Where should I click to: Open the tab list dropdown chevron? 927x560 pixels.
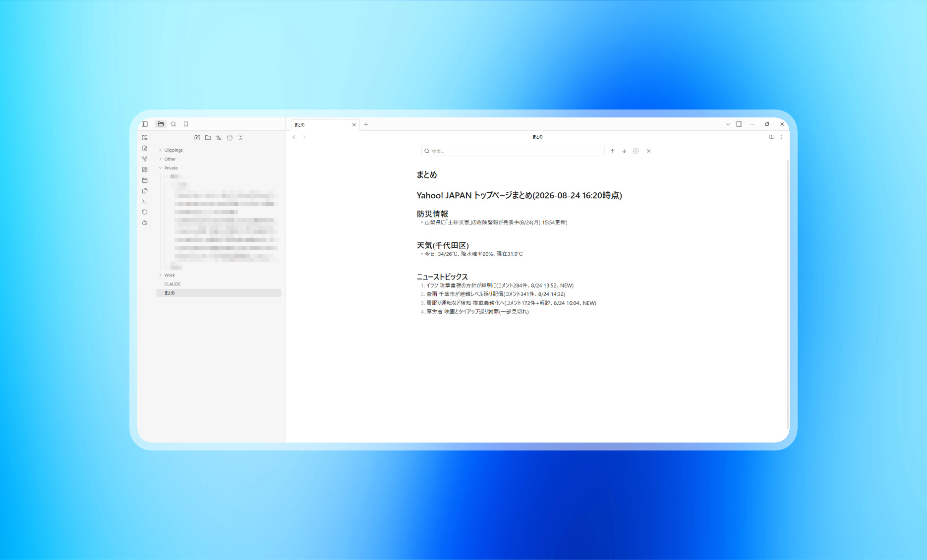728,124
